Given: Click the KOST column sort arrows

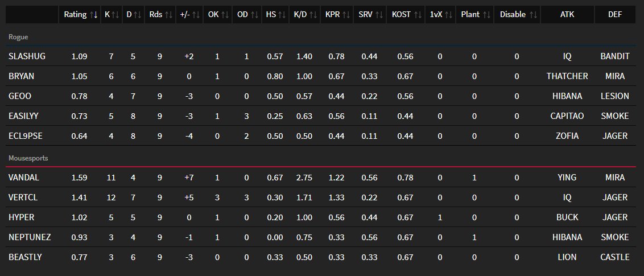Looking at the screenshot, I should [x=418, y=15].
